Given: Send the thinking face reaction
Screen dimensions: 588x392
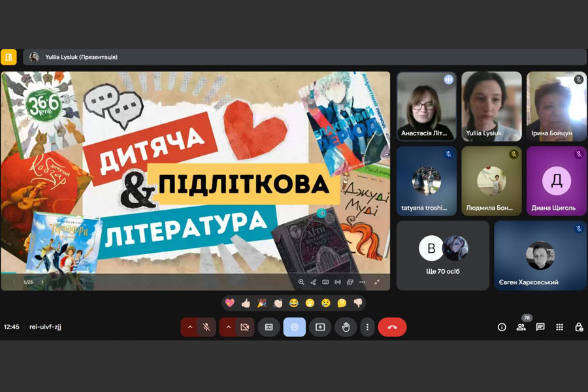Looking at the screenshot, I should [342, 302].
